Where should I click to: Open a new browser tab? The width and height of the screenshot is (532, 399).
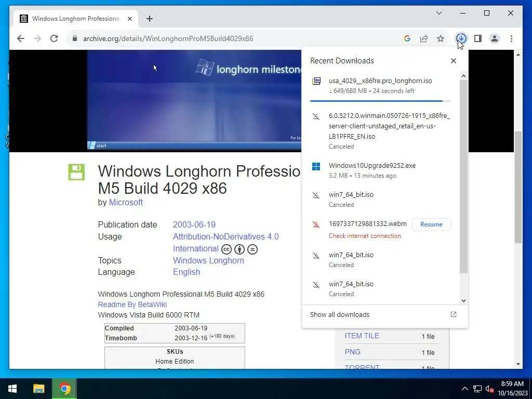click(x=150, y=19)
